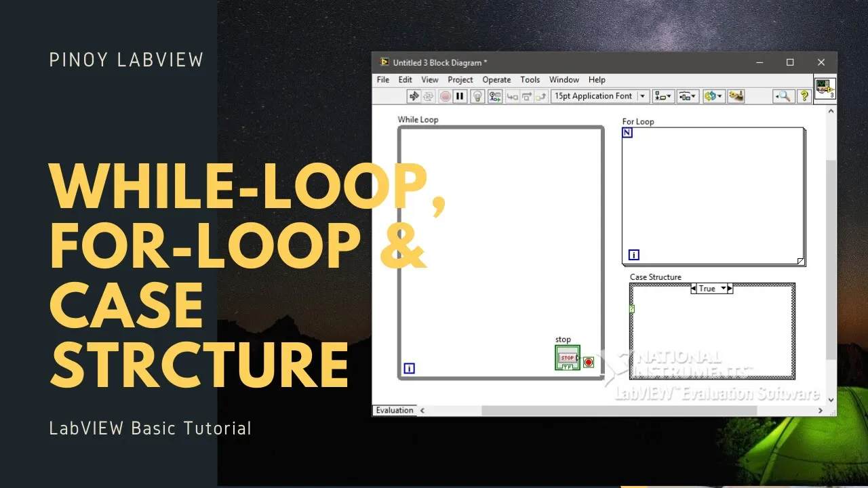Open the Project menu
This screenshot has width=868, height=488.
point(460,79)
